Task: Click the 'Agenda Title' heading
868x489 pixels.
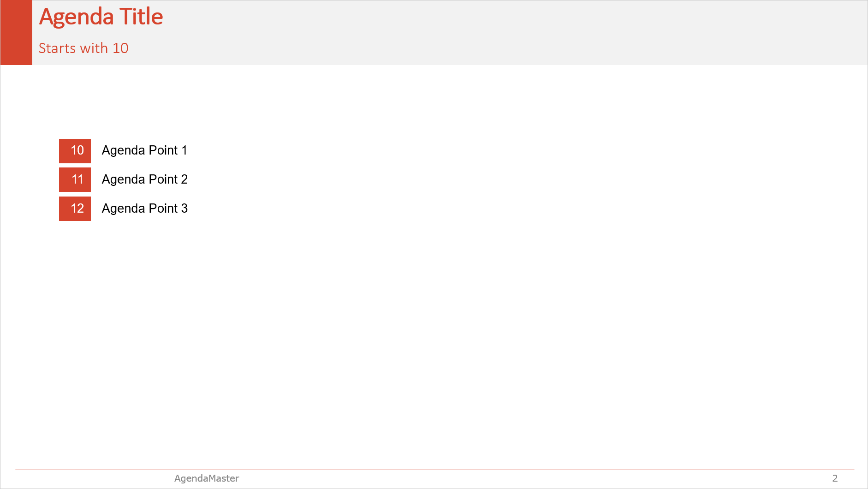Action: pos(101,17)
